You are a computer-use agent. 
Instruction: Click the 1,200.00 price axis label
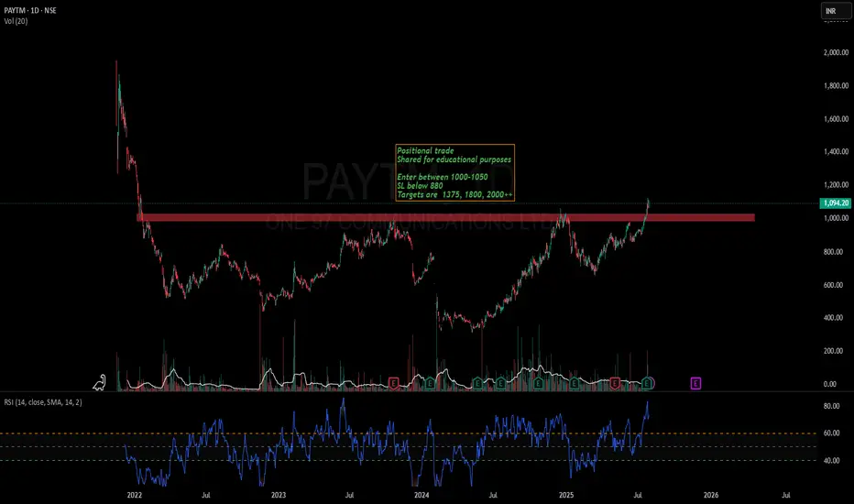[x=836, y=185]
